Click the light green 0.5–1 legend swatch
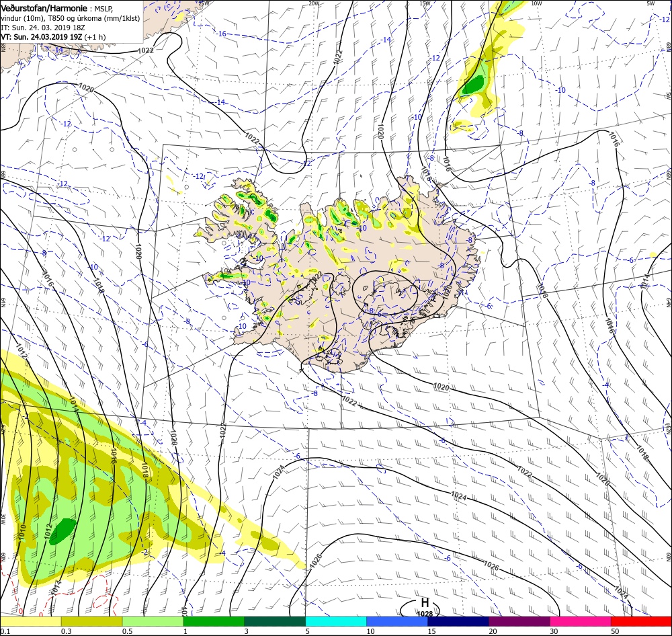The width and height of the screenshot is (672, 636). [x=153, y=621]
